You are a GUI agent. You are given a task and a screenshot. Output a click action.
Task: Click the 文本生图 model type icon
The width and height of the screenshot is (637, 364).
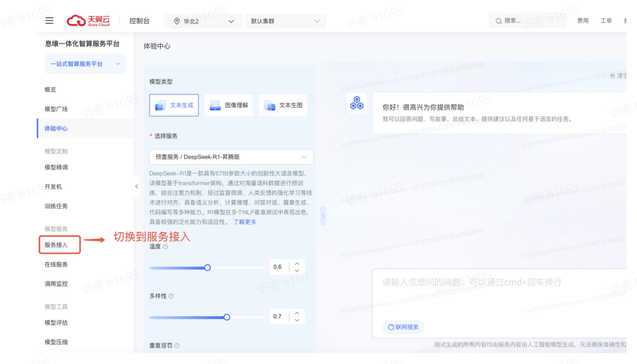(x=269, y=105)
